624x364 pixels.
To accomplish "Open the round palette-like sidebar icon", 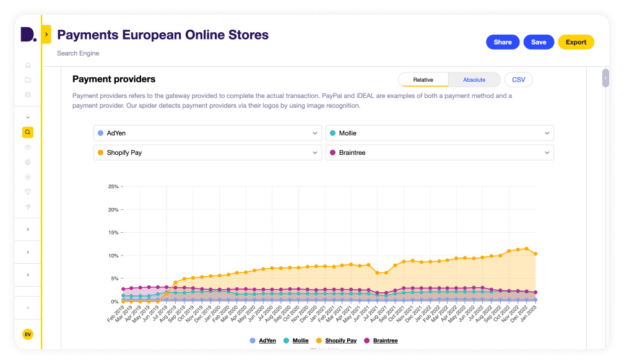I will click(28, 162).
